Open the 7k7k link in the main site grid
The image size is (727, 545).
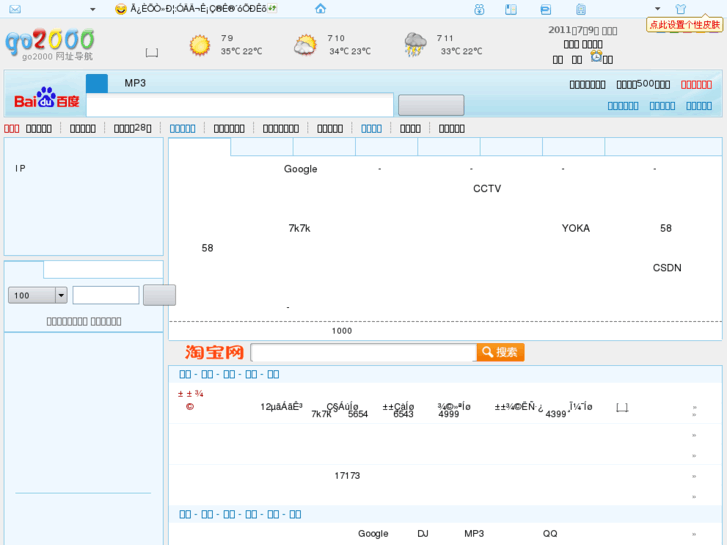pos(299,228)
